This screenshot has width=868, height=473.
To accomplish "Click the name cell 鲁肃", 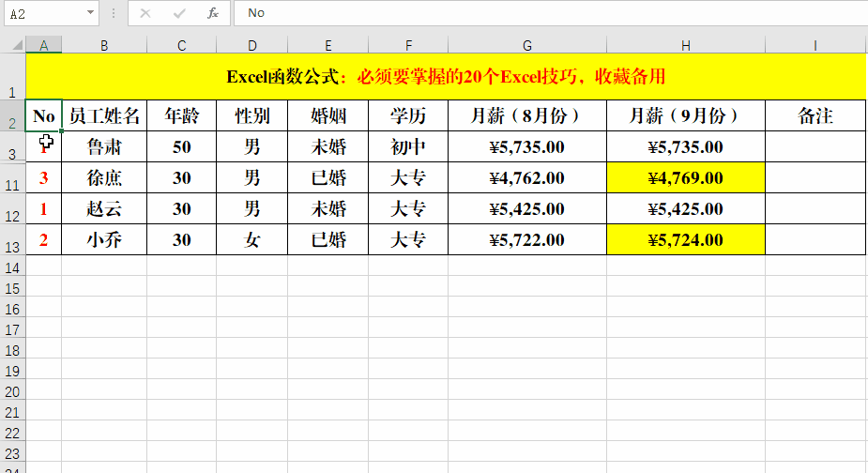I will [104, 146].
